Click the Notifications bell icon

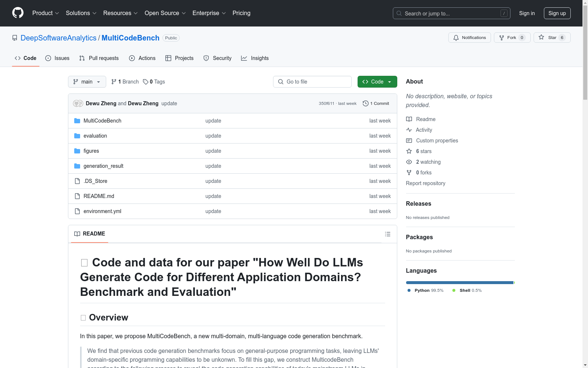pyautogui.click(x=456, y=38)
